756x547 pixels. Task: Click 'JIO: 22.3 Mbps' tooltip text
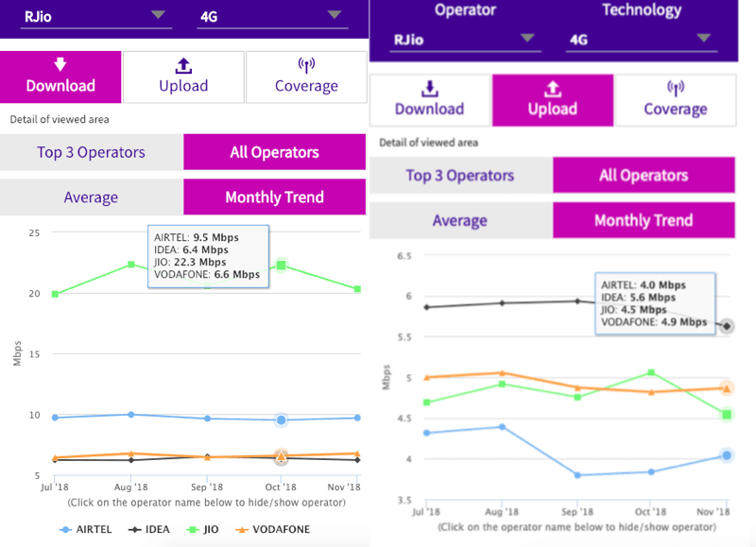click(190, 263)
